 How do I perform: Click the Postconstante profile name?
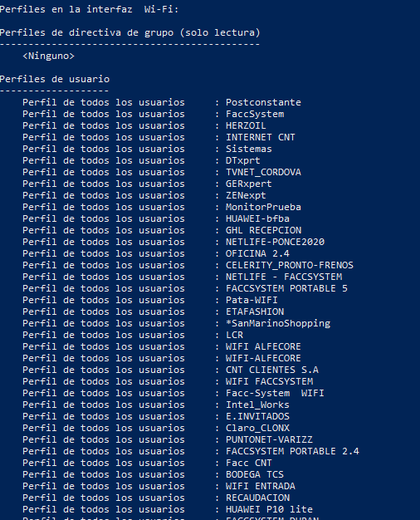(263, 102)
